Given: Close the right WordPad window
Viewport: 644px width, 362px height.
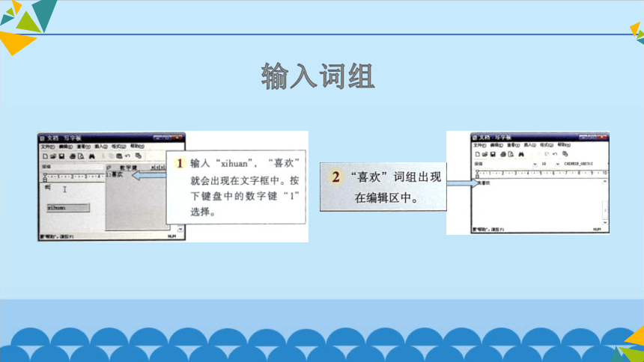Looking at the screenshot, I should point(603,137).
